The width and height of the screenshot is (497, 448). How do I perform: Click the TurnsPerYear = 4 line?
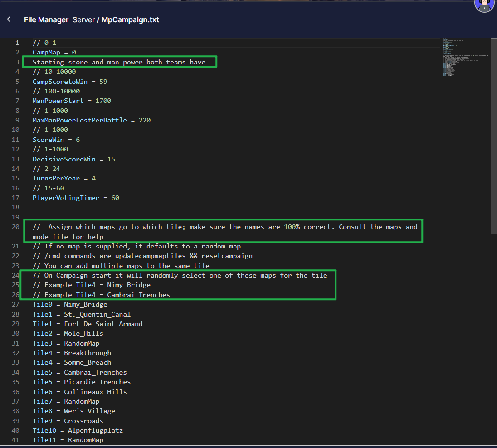(x=64, y=178)
